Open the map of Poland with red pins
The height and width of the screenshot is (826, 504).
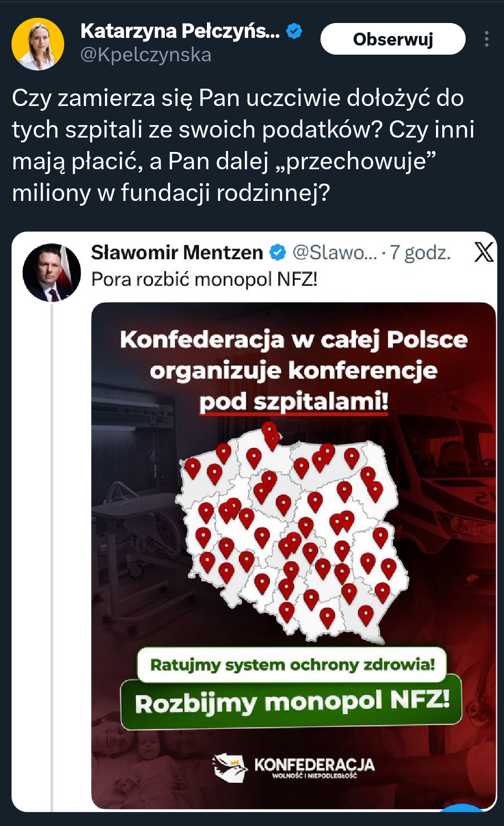tap(292, 532)
